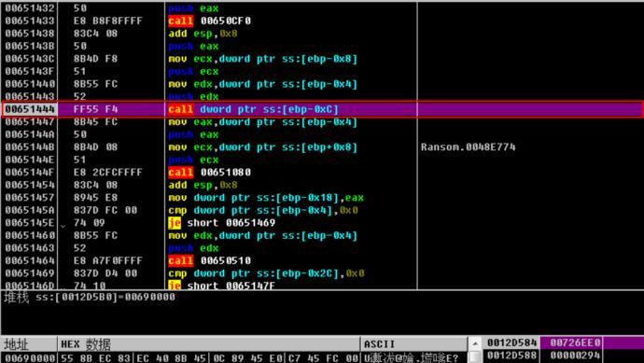This screenshot has width=644, height=363.
Task: Select hex bytes E8 B8F8FFFF
Action: point(107,21)
